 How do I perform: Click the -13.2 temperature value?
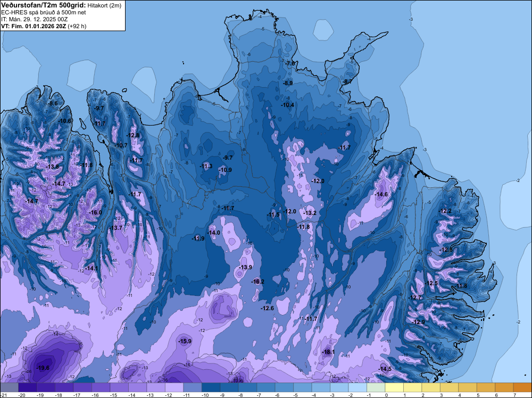point(310,213)
